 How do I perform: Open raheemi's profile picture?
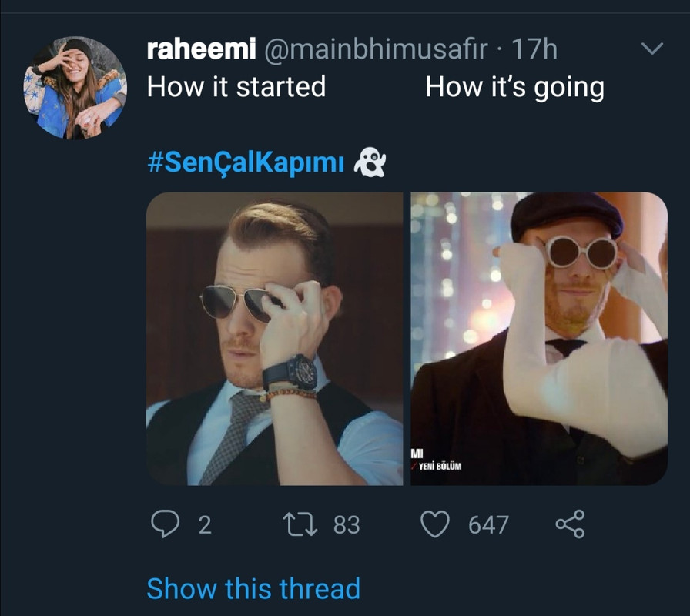[75, 87]
